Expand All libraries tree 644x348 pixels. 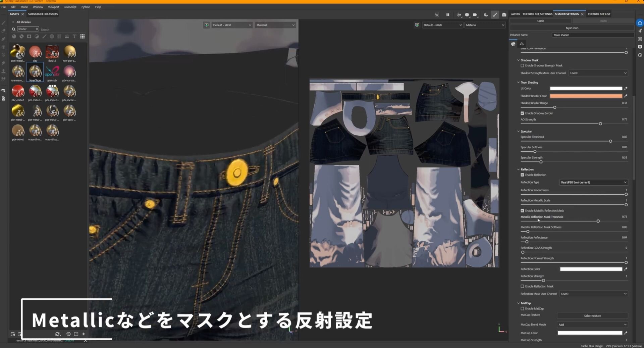[x=13, y=22]
